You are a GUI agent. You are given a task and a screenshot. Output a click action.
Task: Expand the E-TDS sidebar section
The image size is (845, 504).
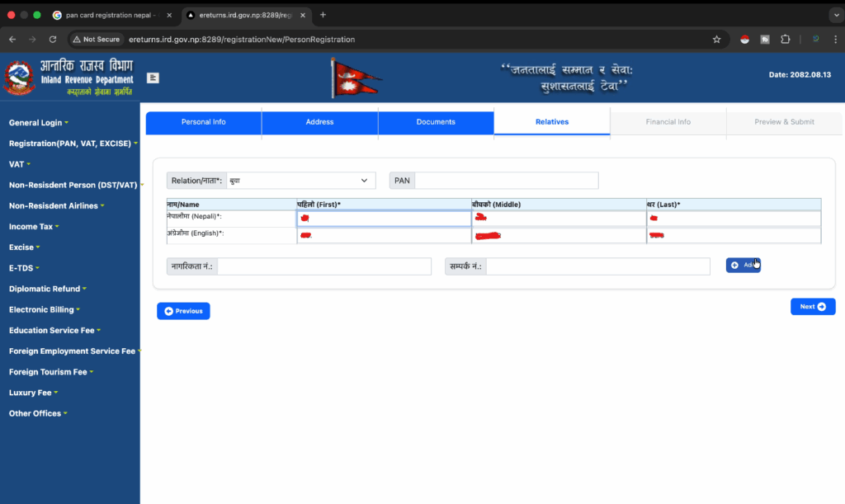24,268
